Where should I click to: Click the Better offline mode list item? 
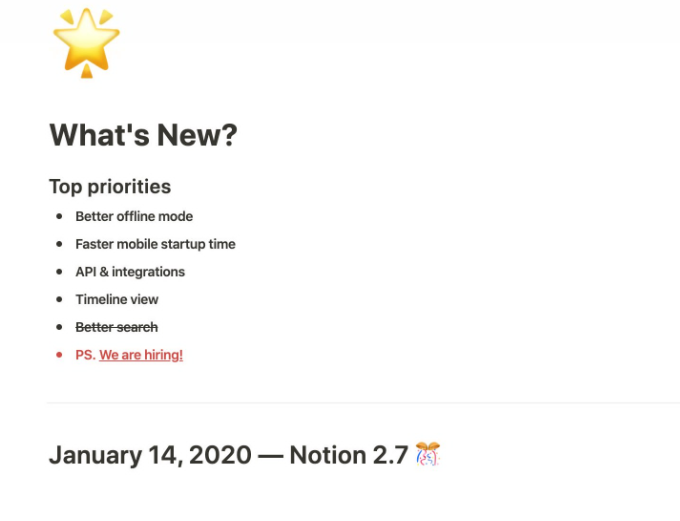[134, 216]
